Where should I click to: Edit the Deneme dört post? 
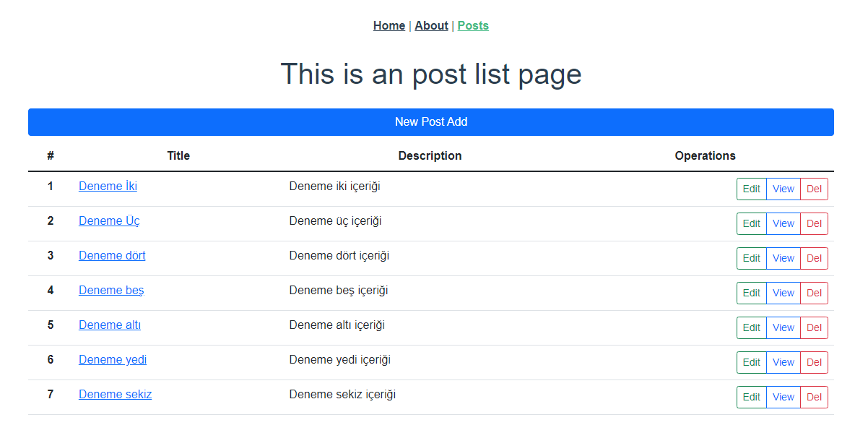click(752, 258)
